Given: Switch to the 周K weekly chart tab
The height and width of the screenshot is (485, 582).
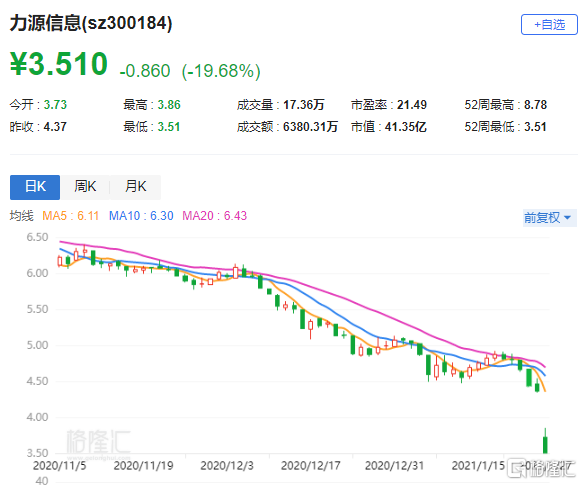Looking at the screenshot, I should (x=85, y=187).
